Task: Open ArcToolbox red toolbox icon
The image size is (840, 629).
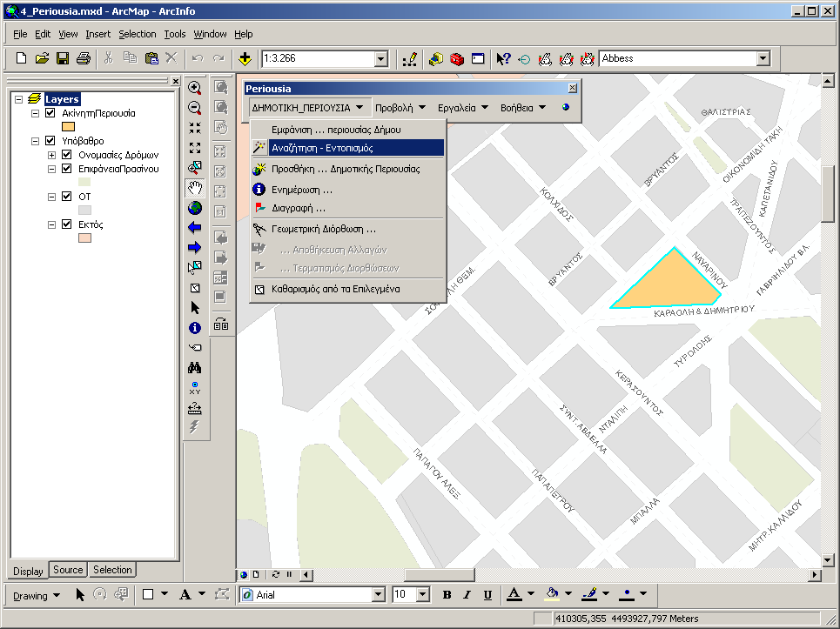Action: pos(457,58)
